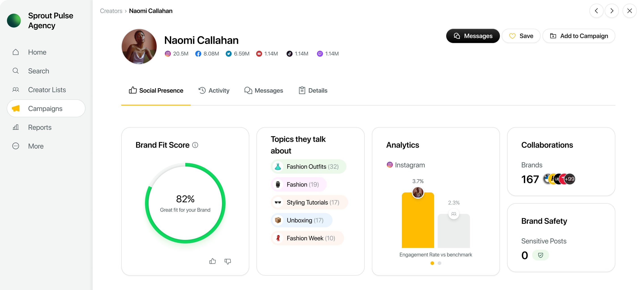Screen dimensions: 644x290
Task: Open the +99 brands overflow badge
Action: pyautogui.click(x=569, y=179)
